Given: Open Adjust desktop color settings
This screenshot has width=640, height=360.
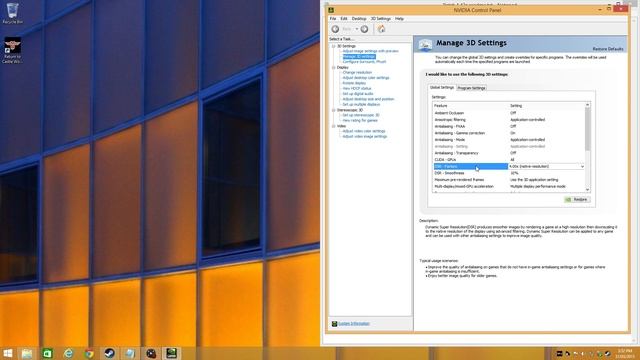Looking at the screenshot, I should click(366, 78).
